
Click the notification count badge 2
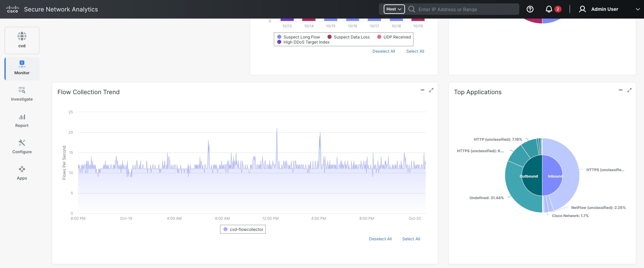point(558,9)
